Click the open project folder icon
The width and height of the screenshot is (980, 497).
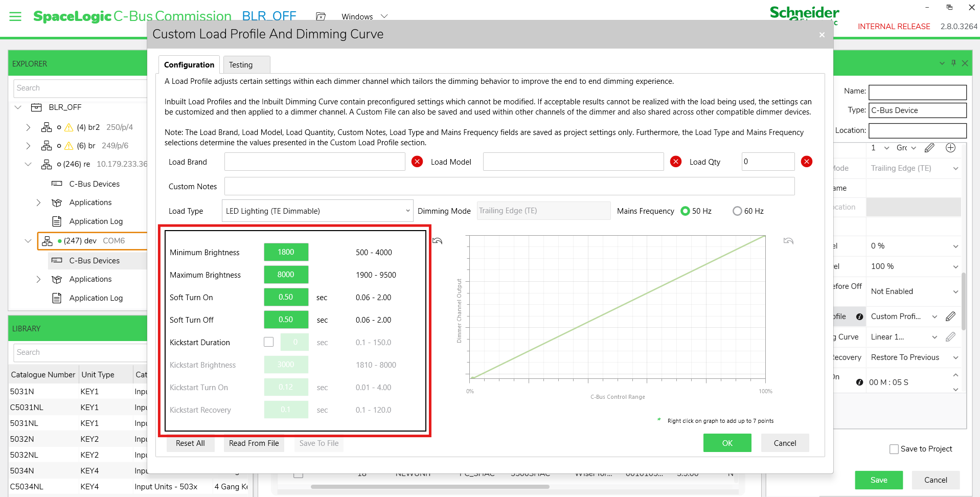[321, 16]
